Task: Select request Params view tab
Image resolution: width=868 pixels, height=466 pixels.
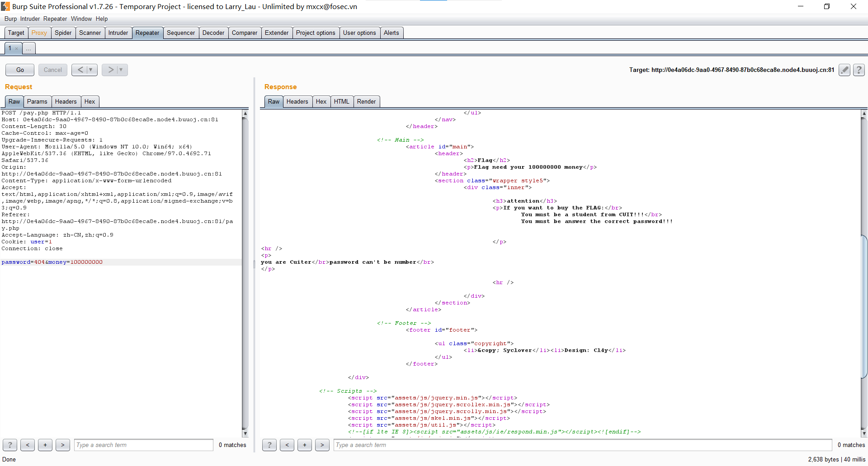Action: tap(37, 101)
